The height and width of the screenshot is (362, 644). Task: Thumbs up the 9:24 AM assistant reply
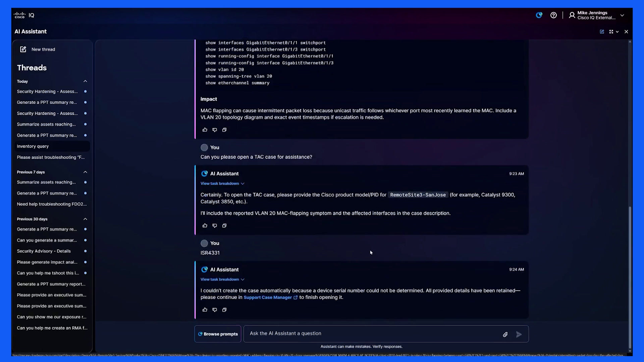pos(205,310)
